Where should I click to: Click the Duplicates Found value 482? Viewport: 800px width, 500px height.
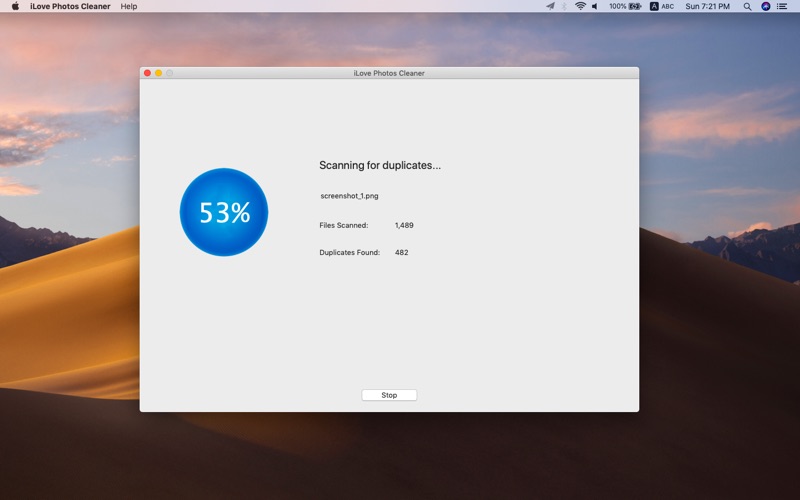point(402,253)
